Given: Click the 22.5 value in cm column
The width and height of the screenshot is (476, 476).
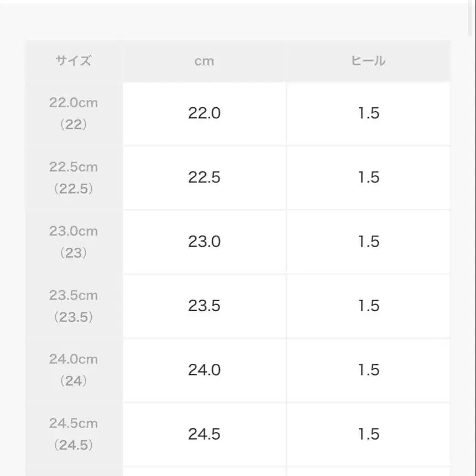Looking at the screenshot, I should tap(204, 177).
